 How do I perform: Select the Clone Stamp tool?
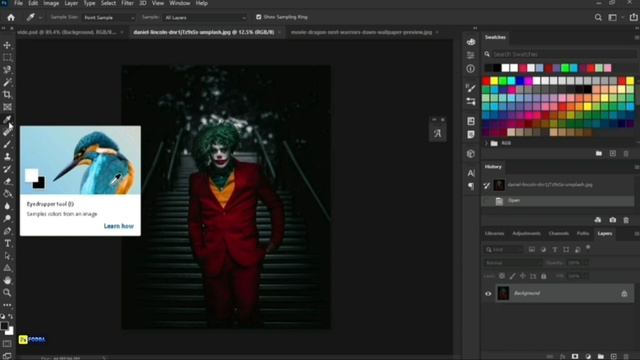(7, 156)
